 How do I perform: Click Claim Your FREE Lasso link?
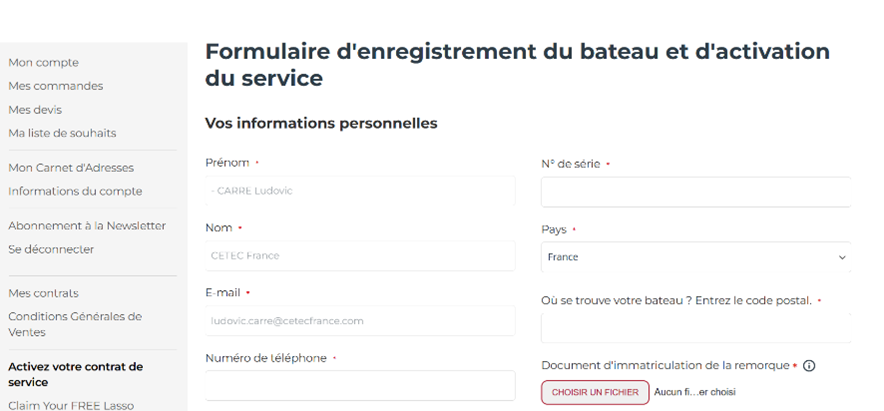(x=71, y=405)
